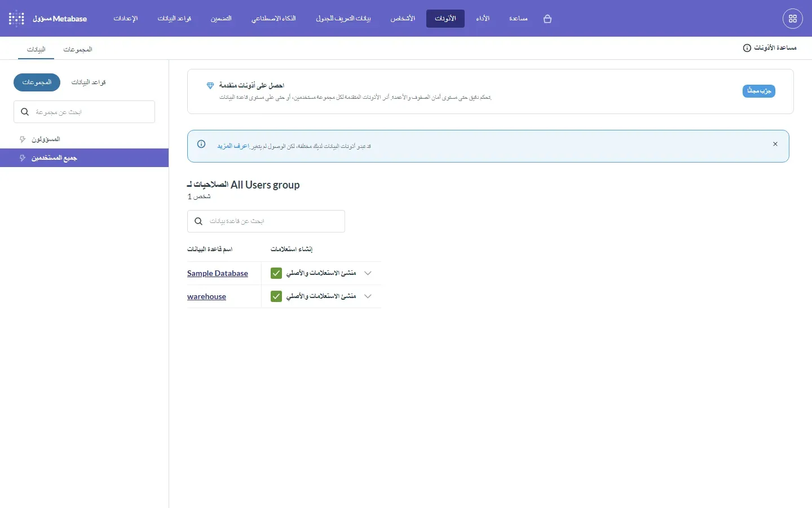Select the قواعد البيانات pill in the sidebar
Viewport: 812px width, 508px height.
coord(89,82)
